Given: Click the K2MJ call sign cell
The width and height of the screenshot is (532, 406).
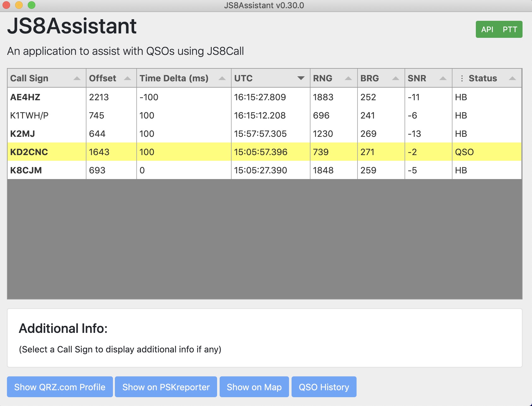Looking at the screenshot, I should (22, 134).
